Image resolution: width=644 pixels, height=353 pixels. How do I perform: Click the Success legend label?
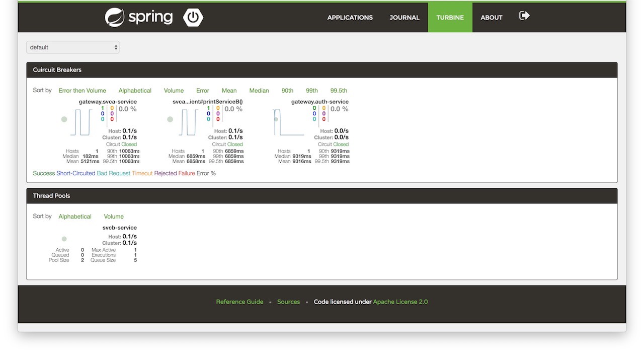44,173
